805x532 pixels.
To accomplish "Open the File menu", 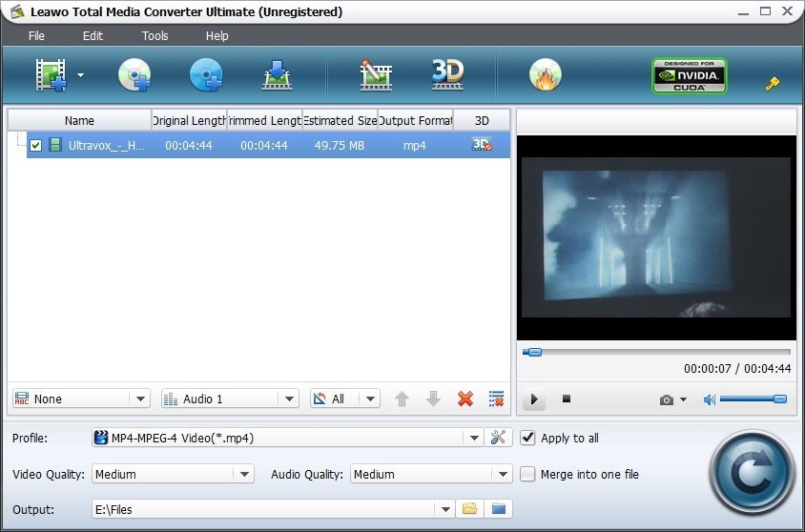I will tap(36, 36).
